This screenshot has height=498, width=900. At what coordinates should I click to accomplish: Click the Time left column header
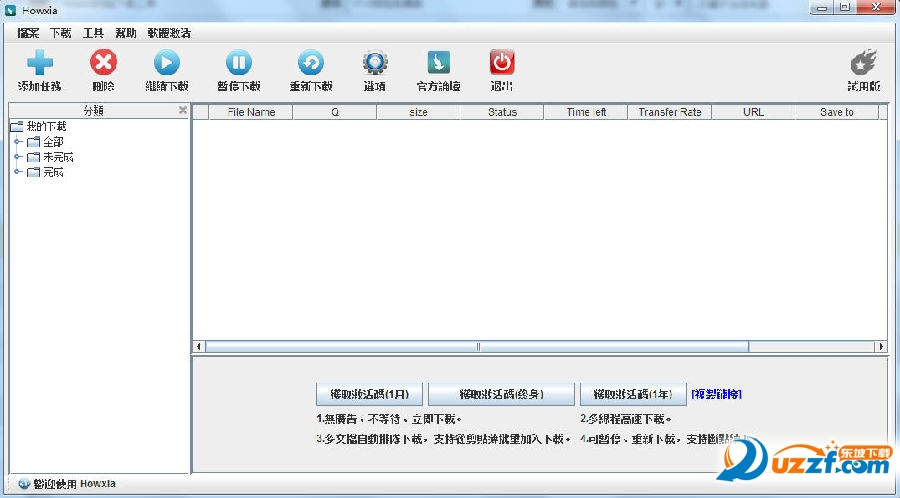pyautogui.click(x=586, y=112)
